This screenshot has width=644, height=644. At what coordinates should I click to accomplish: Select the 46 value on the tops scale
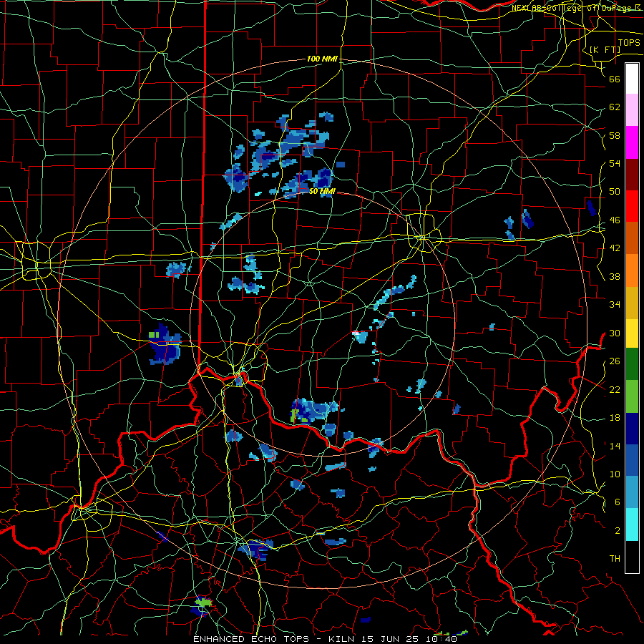point(615,220)
